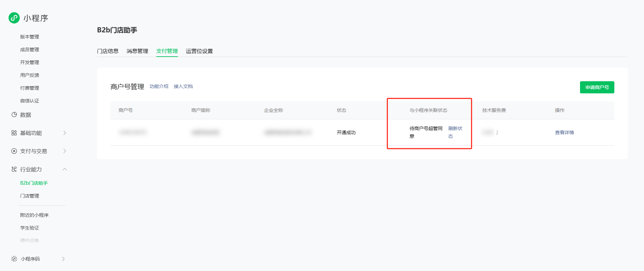Click the 商户号 column header

click(126, 110)
